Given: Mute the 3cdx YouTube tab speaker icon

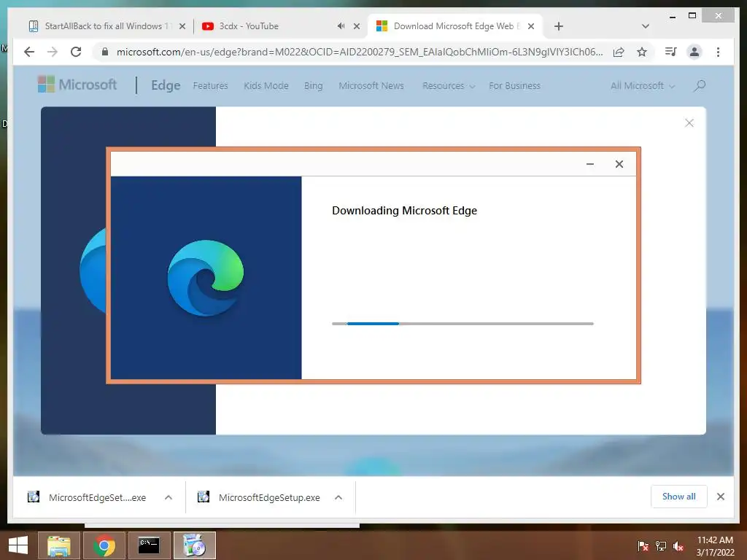Looking at the screenshot, I should (341, 26).
